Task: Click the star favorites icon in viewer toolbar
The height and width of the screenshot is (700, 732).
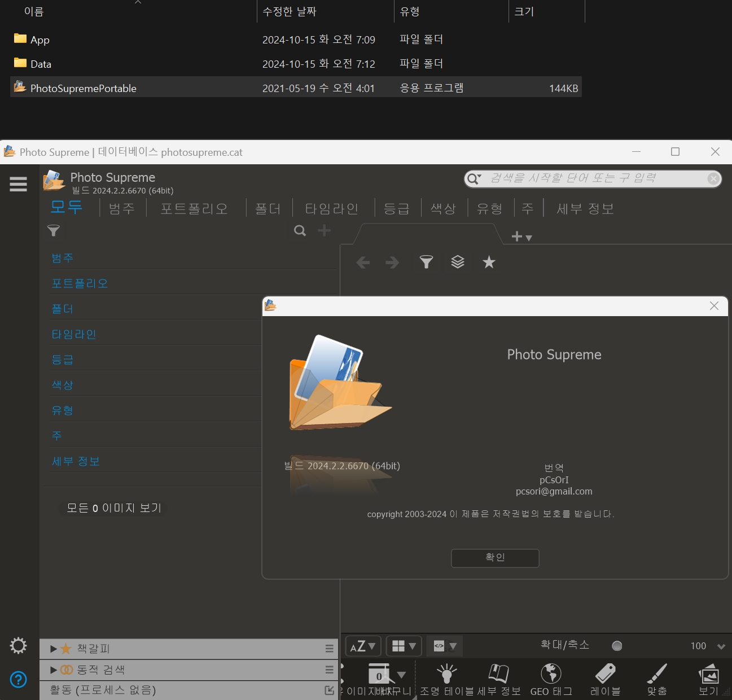Action: point(489,262)
